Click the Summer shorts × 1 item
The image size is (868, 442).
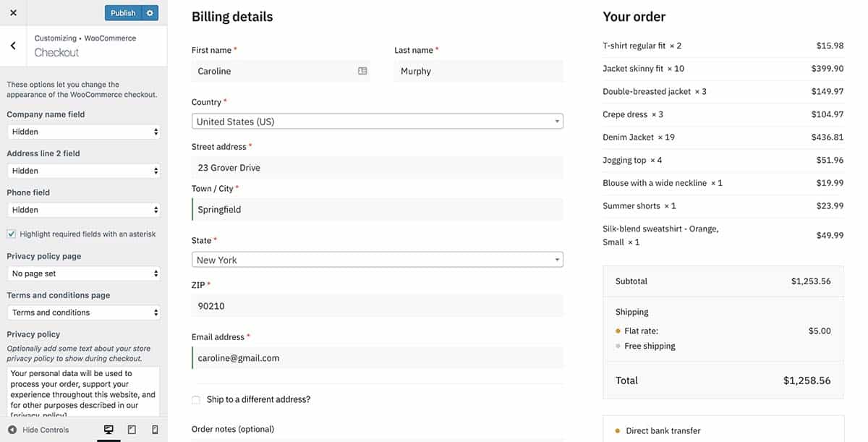pyautogui.click(x=639, y=206)
